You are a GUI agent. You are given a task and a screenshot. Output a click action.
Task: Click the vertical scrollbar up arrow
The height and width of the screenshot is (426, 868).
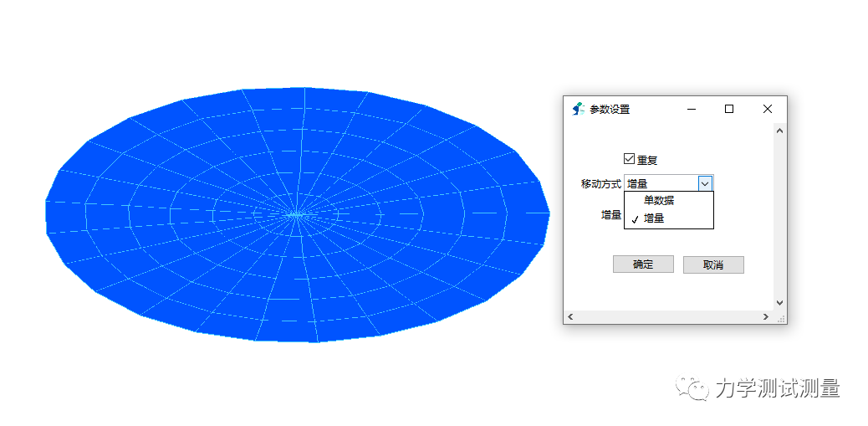[x=779, y=130]
